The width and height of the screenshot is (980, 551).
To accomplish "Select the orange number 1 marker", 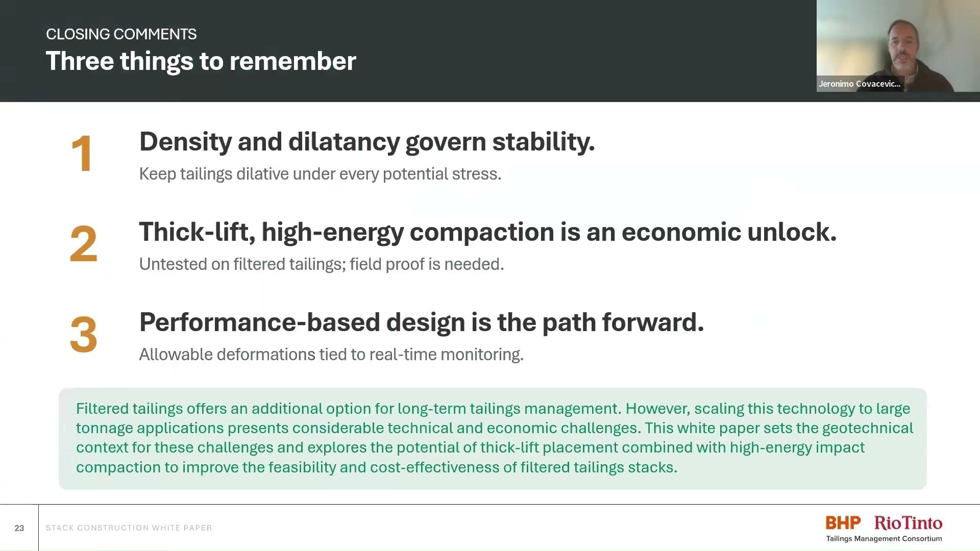I will pyautogui.click(x=82, y=154).
